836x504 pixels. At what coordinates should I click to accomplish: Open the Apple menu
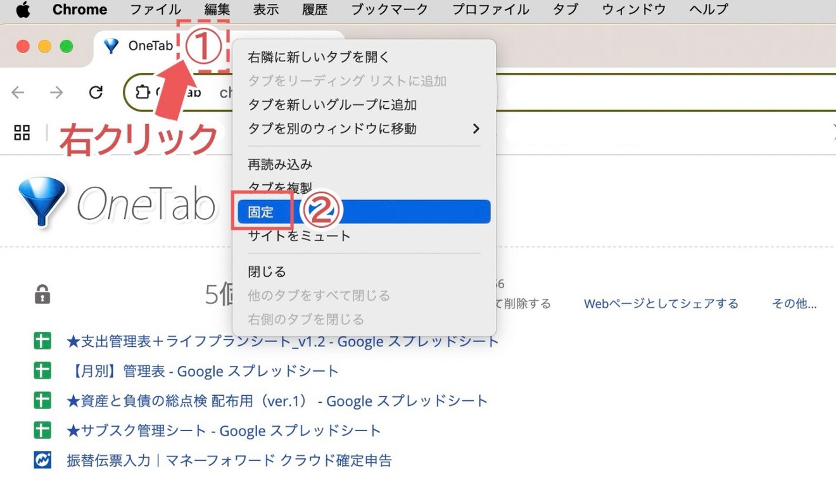point(23,9)
